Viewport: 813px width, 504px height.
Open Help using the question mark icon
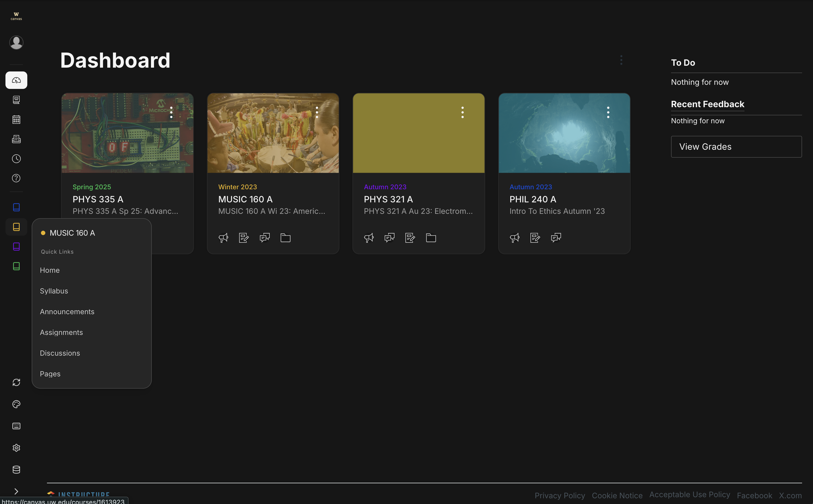[16, 178]
